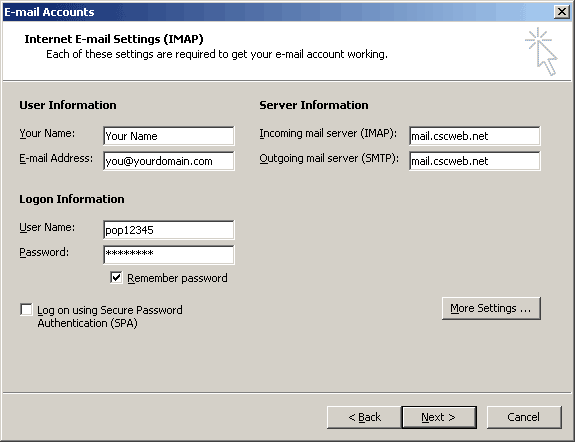
Task: Click the E-mail Accounts title bar
Action: pos(279,12)
